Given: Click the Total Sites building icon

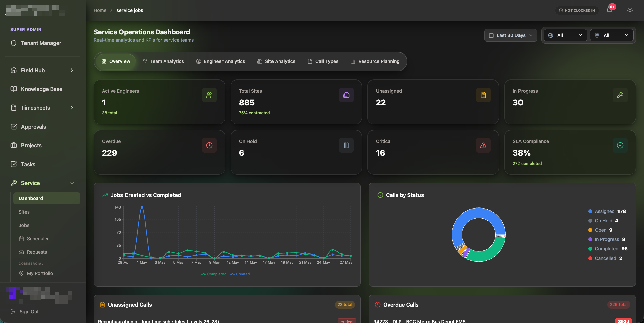Looking at the screenshot, I should click(x=346, y=95).
